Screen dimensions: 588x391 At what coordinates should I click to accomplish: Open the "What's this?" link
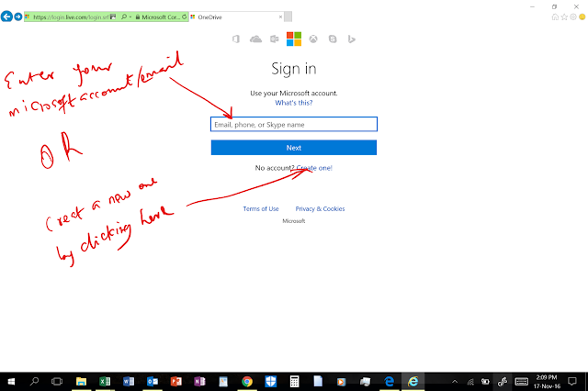click(294, 103)
